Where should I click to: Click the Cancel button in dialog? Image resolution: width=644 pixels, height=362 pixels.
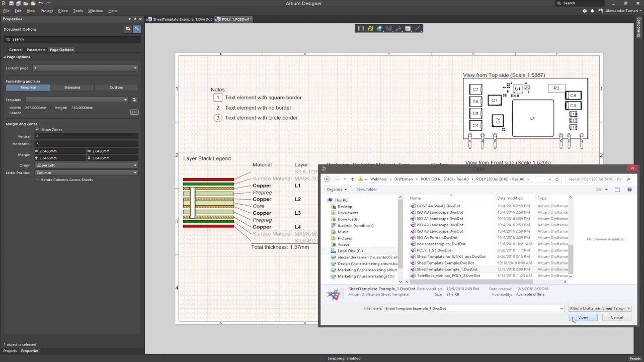pyautogui.click(x=617, y=317)
